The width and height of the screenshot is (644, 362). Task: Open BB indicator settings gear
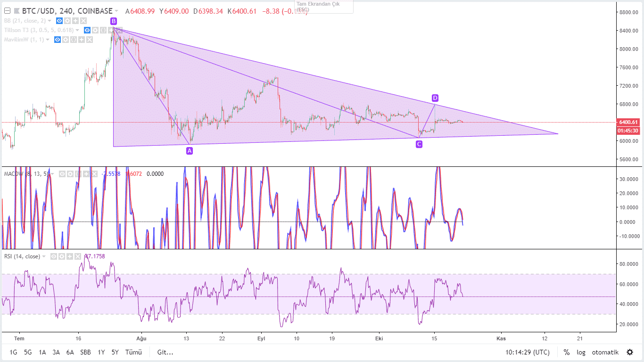tap(67, 21)
